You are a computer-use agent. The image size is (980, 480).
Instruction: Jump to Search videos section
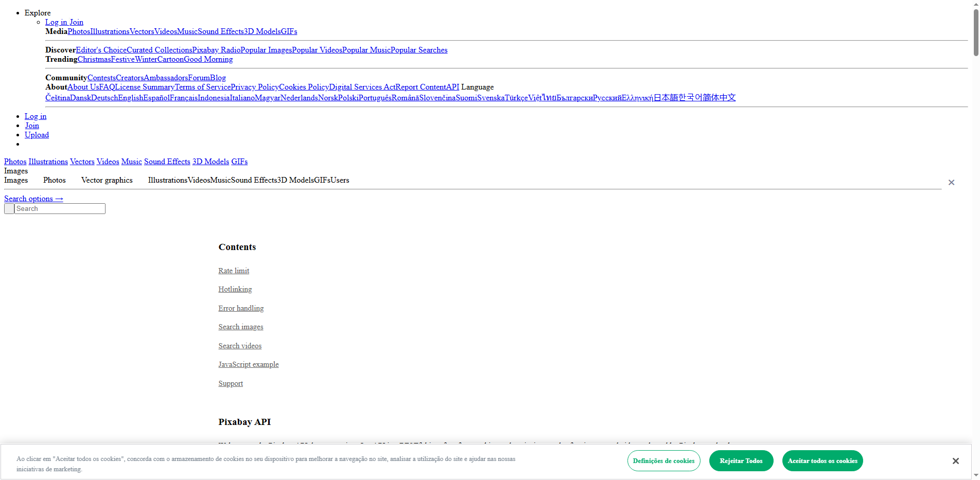240,346
